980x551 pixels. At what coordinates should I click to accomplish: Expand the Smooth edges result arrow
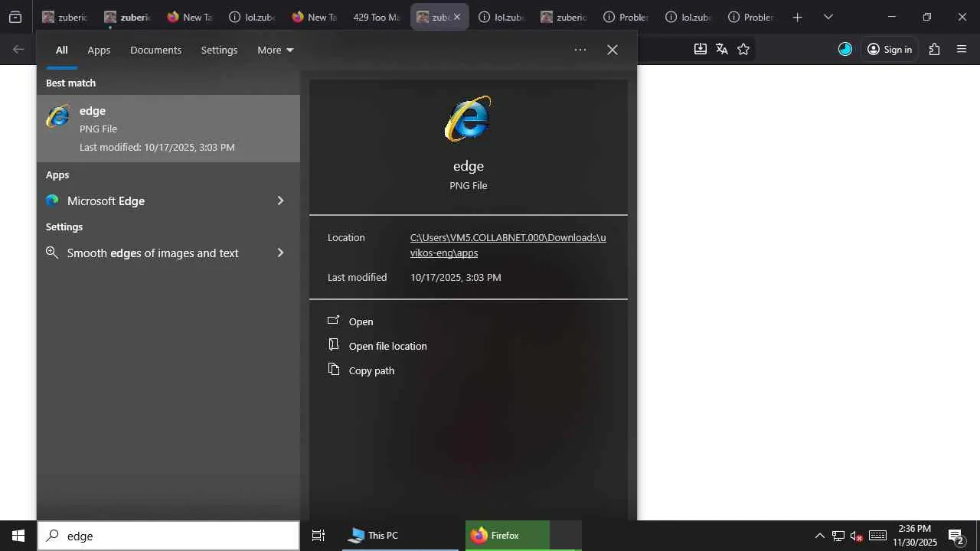[280, 253]
